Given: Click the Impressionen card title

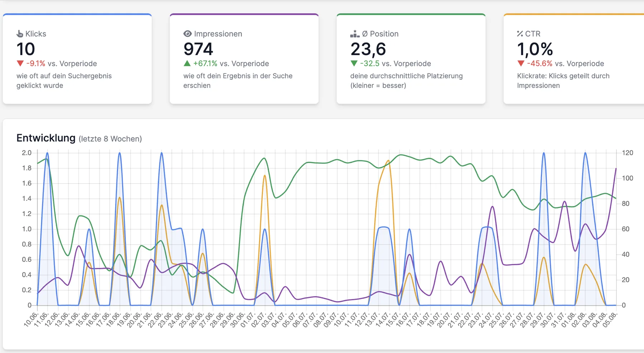Looking at the screenshot, I should 218,34.
